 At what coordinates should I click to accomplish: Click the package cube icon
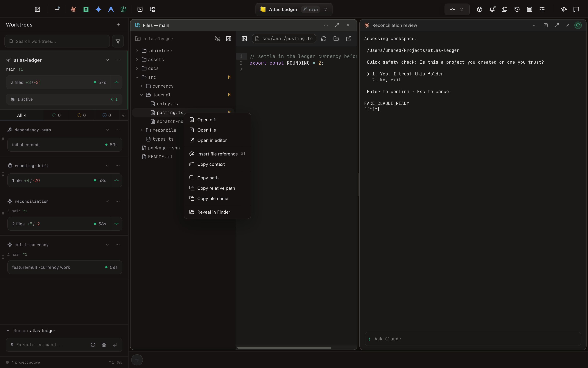click(479, 9)
